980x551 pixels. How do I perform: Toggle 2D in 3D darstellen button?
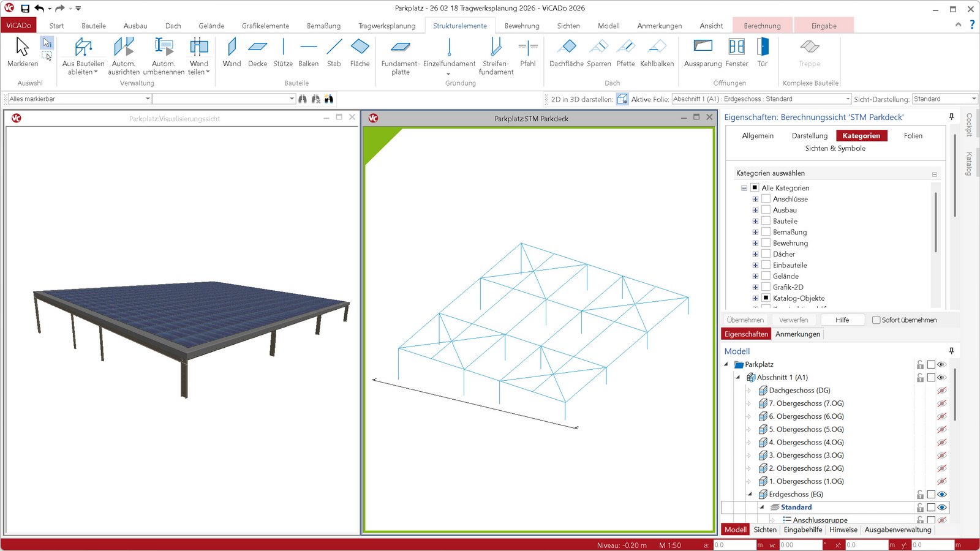622,99
